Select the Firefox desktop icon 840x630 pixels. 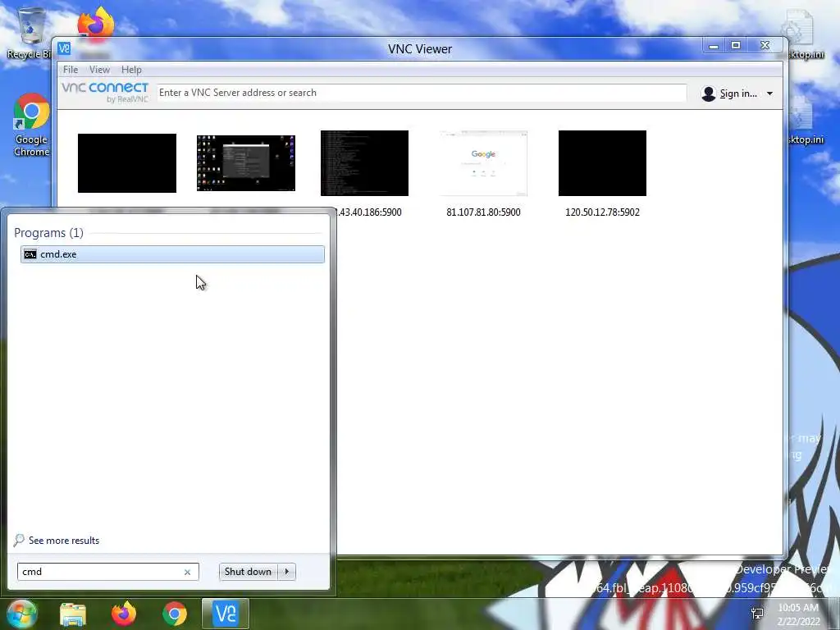click(x=96, y=24)
